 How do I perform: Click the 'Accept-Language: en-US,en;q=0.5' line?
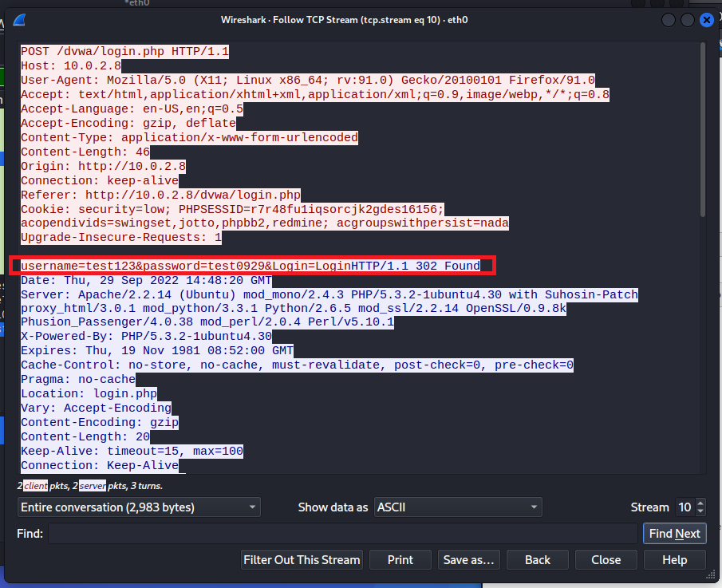[132, 109]
